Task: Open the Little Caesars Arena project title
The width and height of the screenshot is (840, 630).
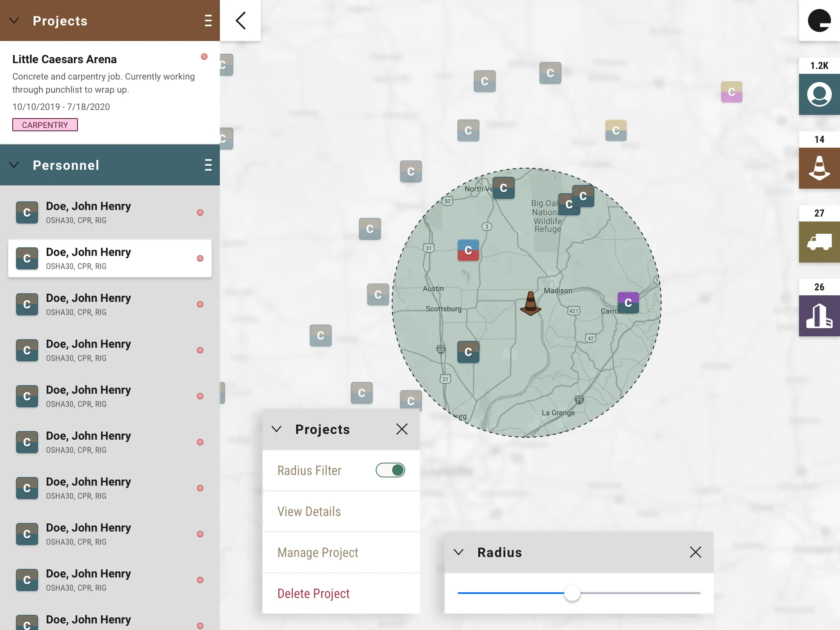Action: click(x=64, y=59)
